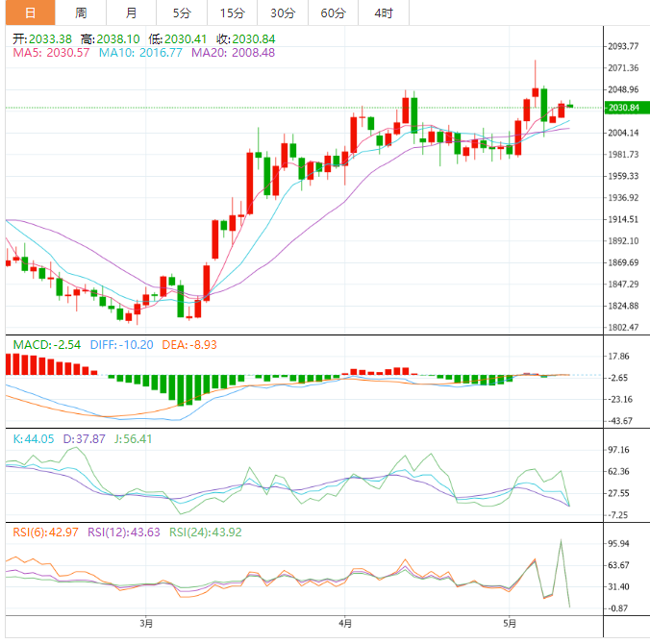Select the 日 daily chart tab
The width and height of the screenshot is (650, 644).
pos(30,12)
